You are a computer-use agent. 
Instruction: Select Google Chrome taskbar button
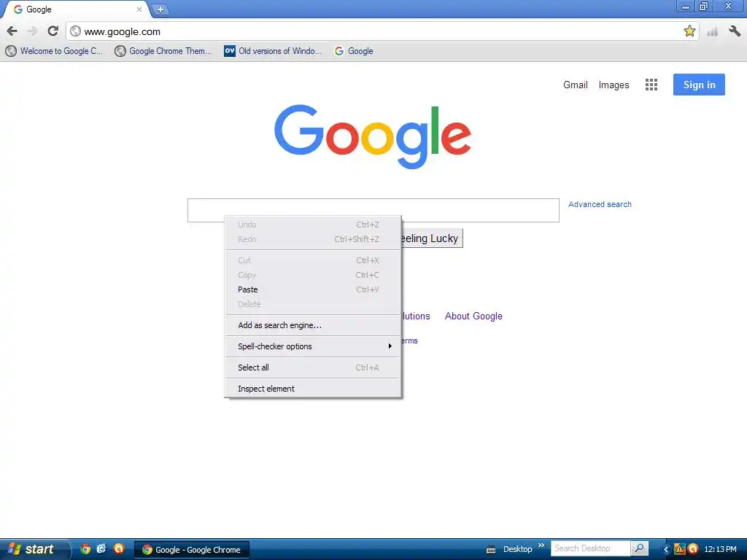tap(192, 550)
